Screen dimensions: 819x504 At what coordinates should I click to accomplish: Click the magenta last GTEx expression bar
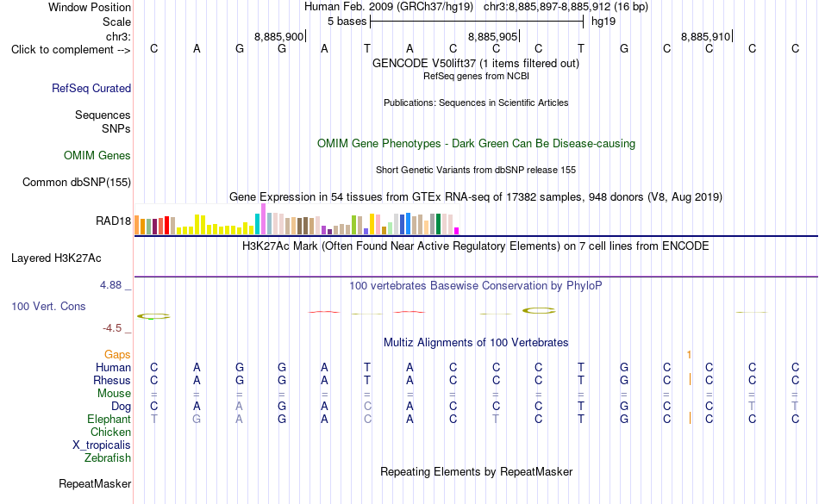click(457, 231)
